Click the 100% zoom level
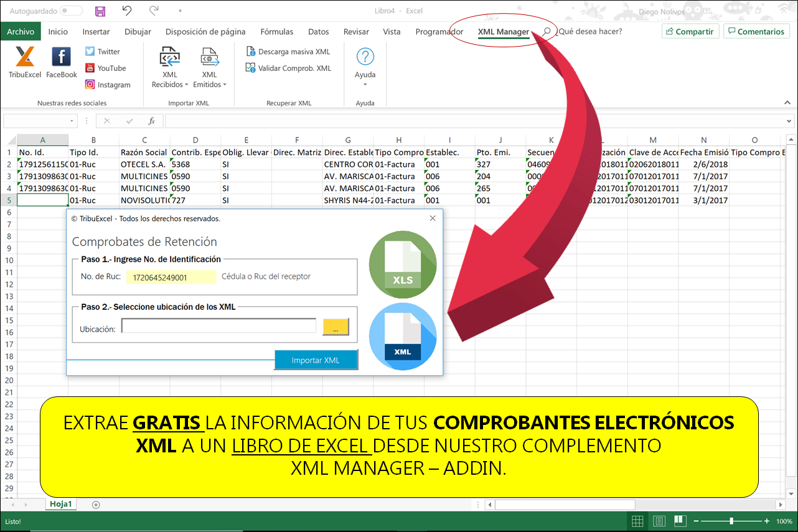The image size is (798, 532). tap(784, 521)
